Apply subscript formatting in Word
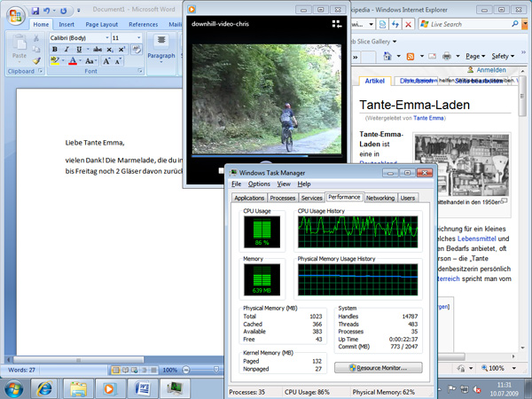The height and width of the screenshot is (399, 532). 110,50
